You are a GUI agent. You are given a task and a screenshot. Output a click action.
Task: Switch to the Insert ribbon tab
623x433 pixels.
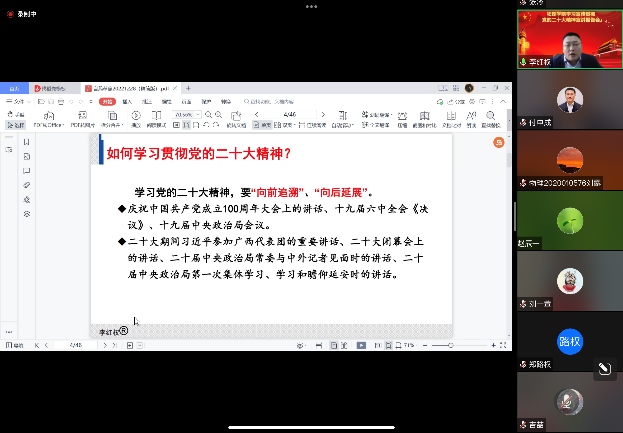[x=126, y=101]
